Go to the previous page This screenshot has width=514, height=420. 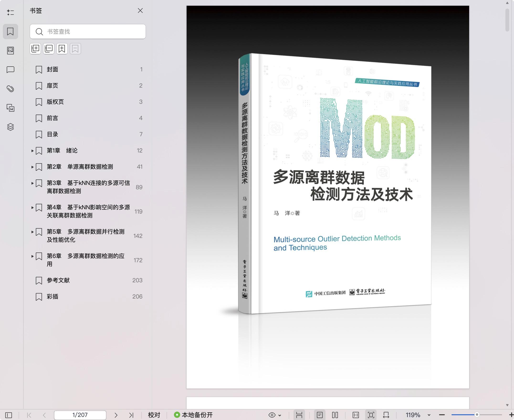[x=44, y=415]
